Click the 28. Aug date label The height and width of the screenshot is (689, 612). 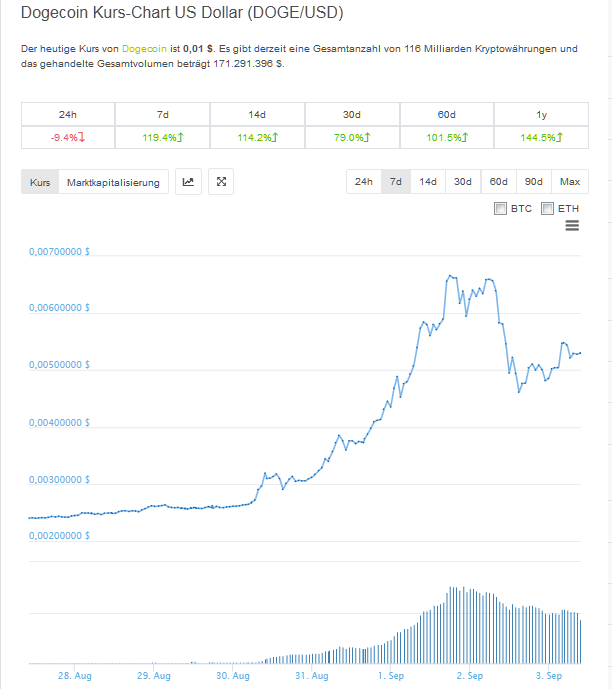pyautogui.click(x=75, y=676)
